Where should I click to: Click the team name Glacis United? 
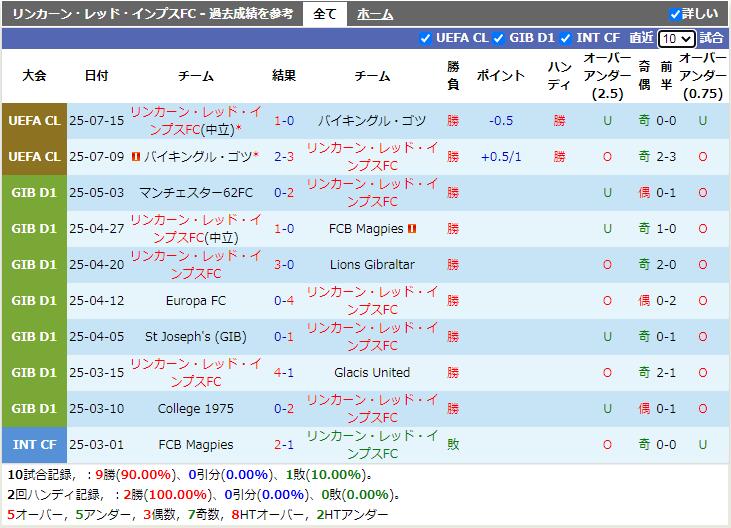pos(372,372)
